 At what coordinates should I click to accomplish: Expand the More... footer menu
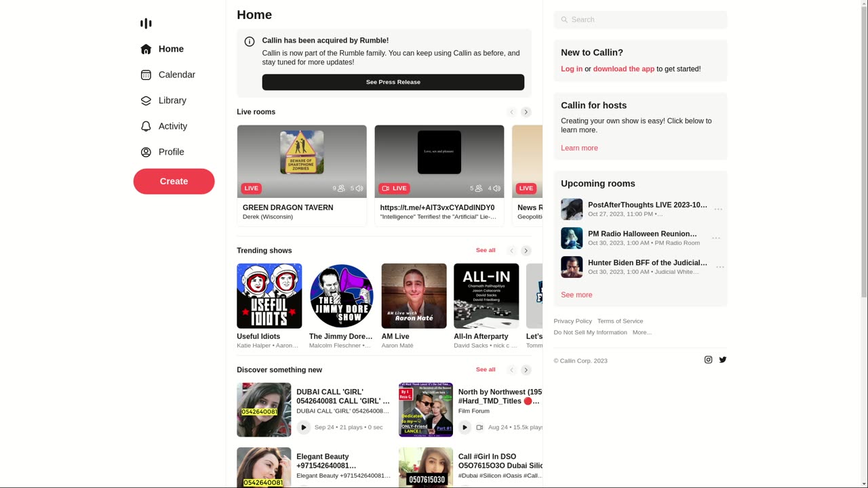point(642,333)
